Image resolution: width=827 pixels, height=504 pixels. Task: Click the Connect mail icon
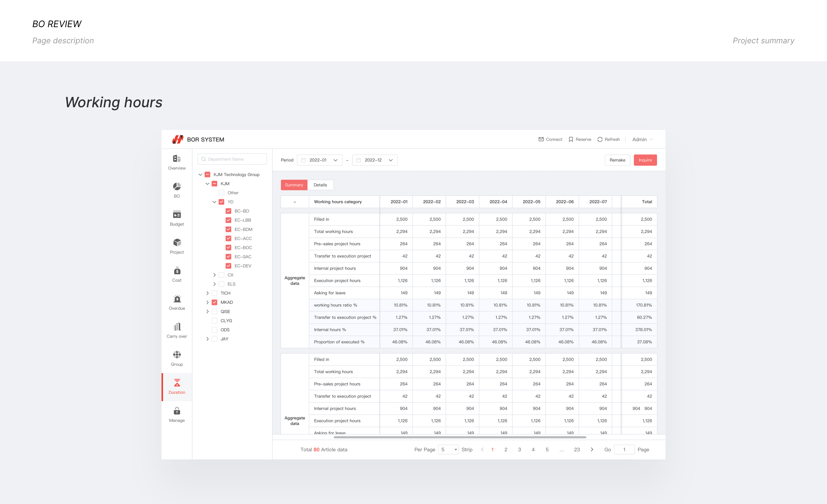point(541,139)
